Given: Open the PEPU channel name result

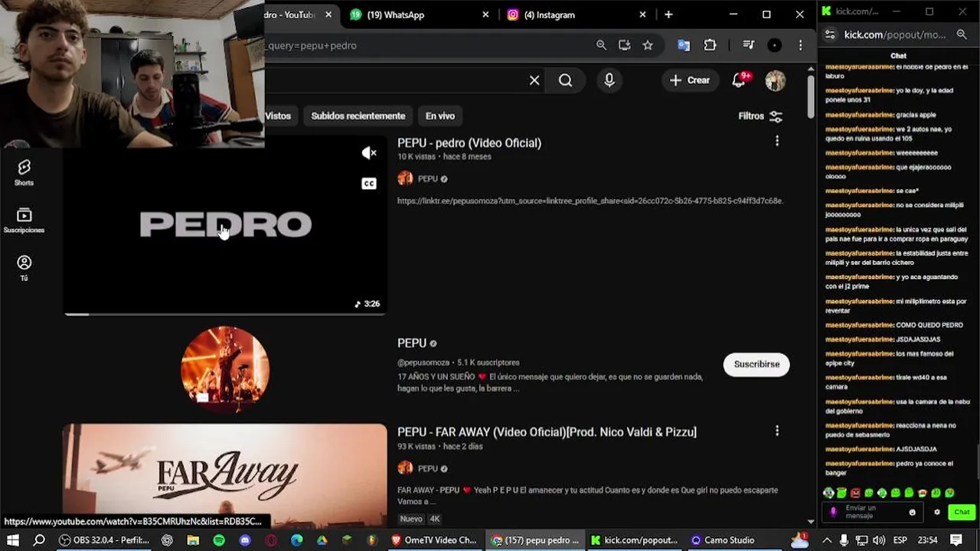Looking at the screenshot, I should point(412,343).
